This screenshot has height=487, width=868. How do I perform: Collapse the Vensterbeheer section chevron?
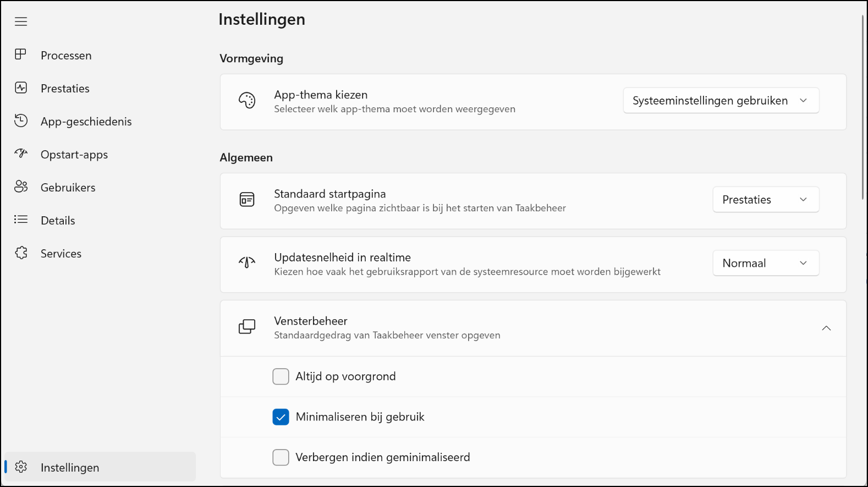[x=826, y=328]
